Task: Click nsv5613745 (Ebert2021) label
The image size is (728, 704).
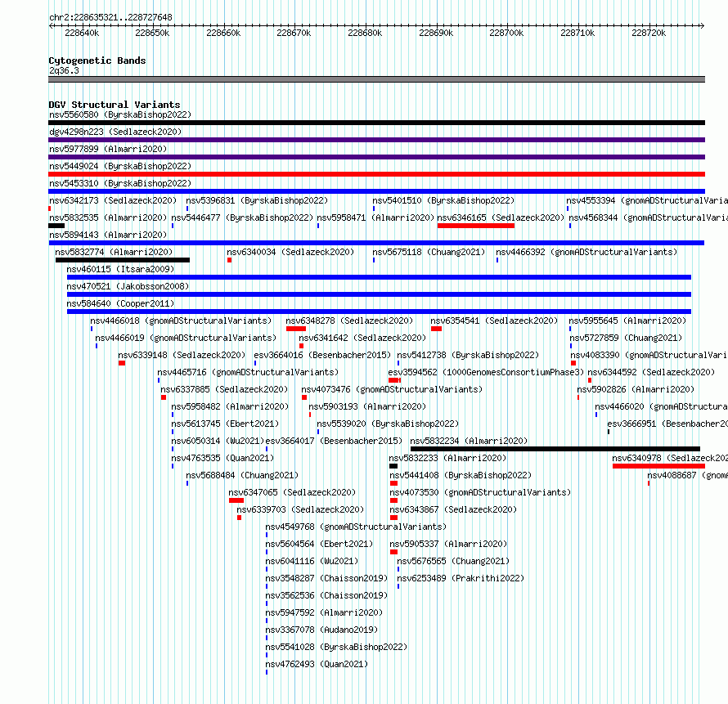Action: click(225, 424)
